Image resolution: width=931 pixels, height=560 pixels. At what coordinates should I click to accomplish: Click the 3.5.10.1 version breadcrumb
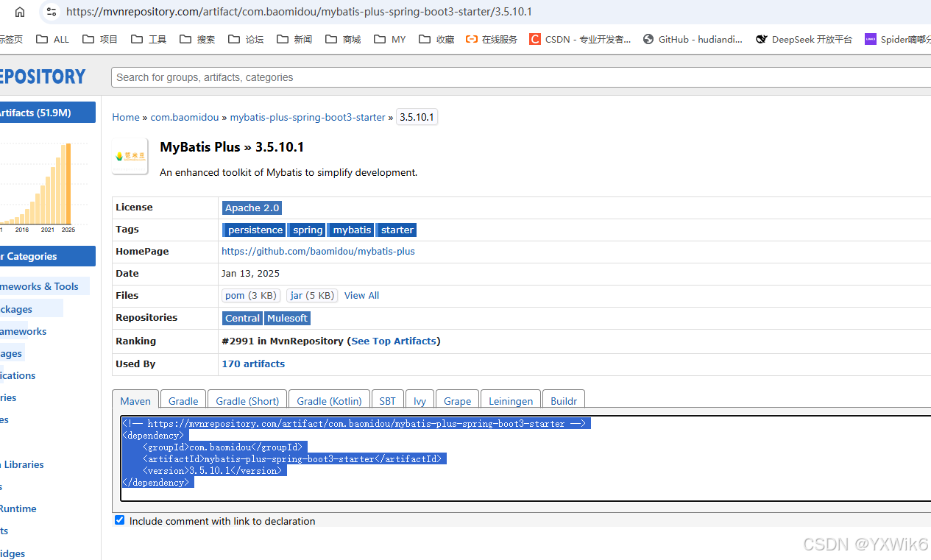[417, 117]
